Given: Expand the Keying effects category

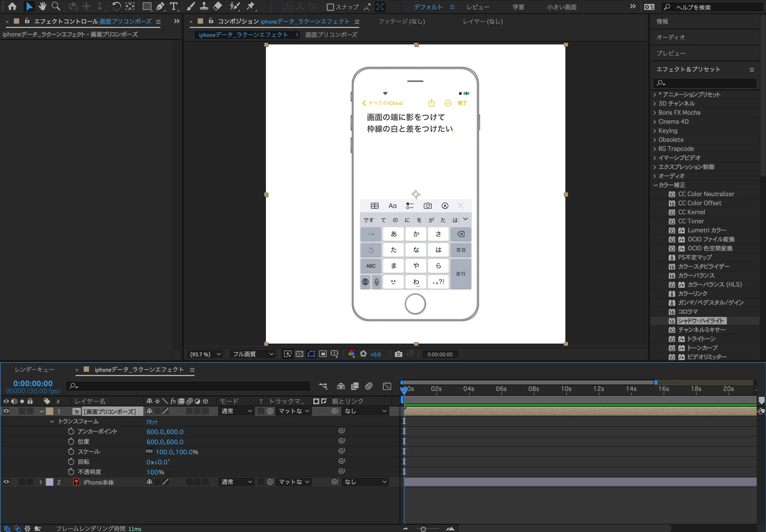Looking at the screenshot, I should (x=655, y=131).
